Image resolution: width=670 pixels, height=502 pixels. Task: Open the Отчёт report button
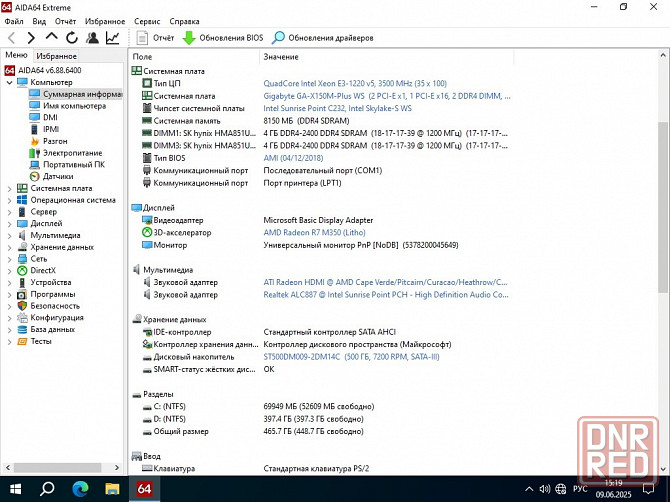click(155, 38)
